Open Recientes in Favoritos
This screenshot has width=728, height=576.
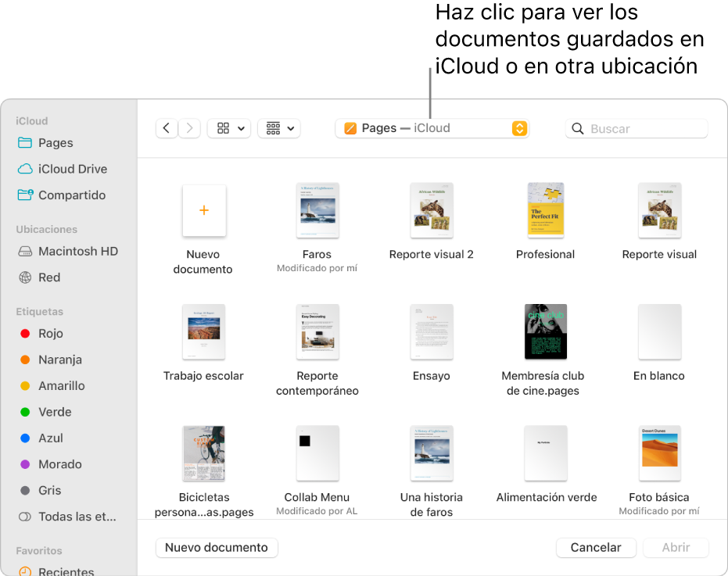click(x=56, y=571)
